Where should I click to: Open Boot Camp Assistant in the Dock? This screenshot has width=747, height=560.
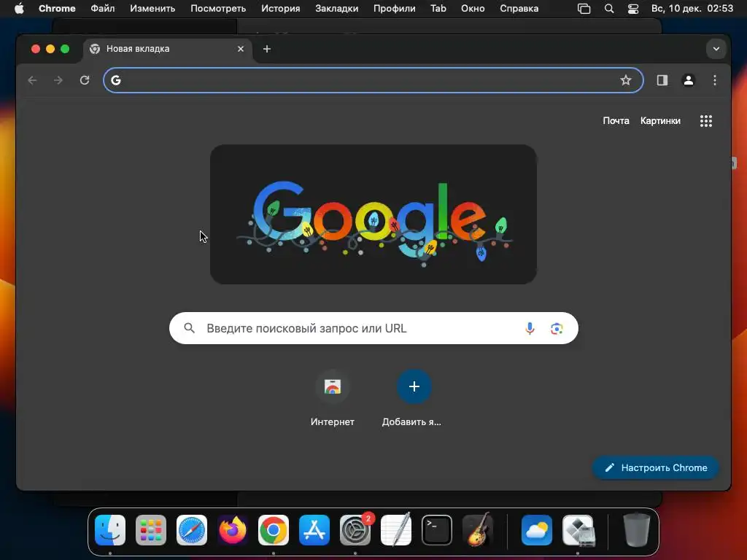pos(578,530)
